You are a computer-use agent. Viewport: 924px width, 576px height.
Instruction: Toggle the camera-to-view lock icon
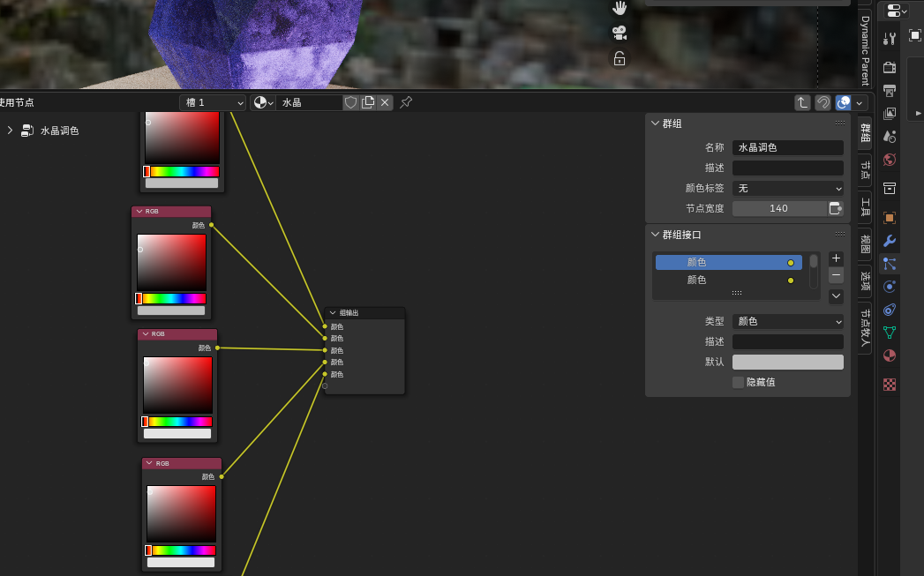click(620, 58)
